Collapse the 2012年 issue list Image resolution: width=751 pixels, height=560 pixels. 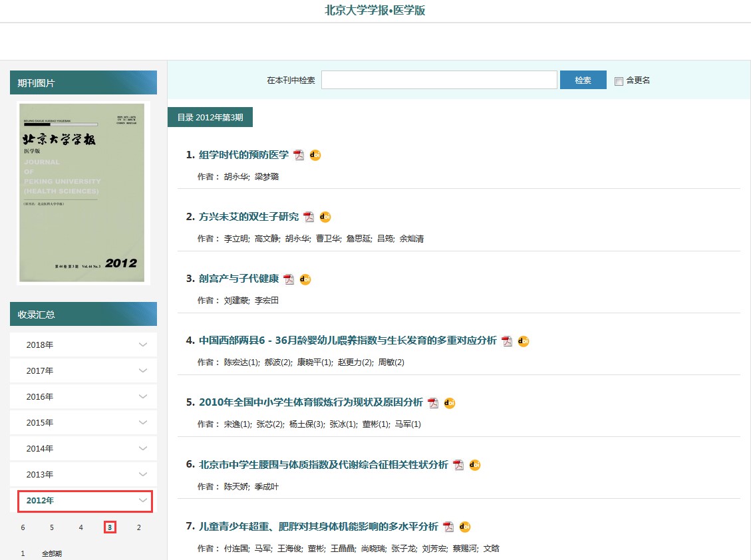click(x=84, y=501)
